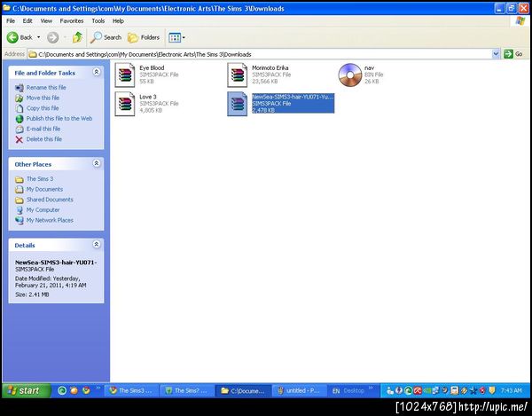Click the orange Quick Launch icon
The height and width of the screenshot is (416, 532).
(x=74, y=390)
